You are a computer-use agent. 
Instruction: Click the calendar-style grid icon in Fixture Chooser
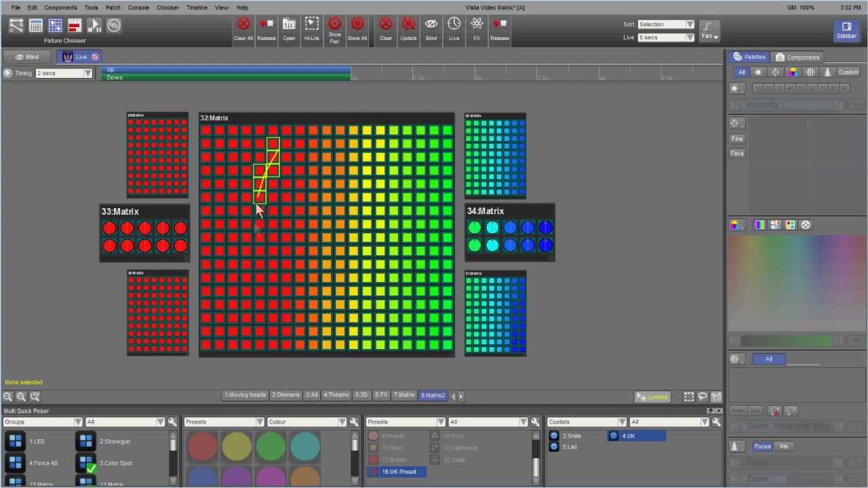tap(36, 26)
